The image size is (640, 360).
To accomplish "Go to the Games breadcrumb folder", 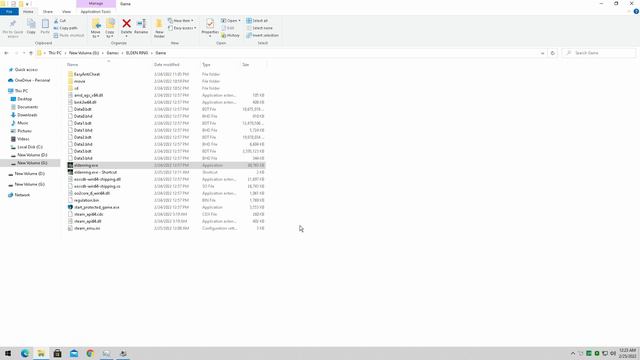I will pos(112,53).
